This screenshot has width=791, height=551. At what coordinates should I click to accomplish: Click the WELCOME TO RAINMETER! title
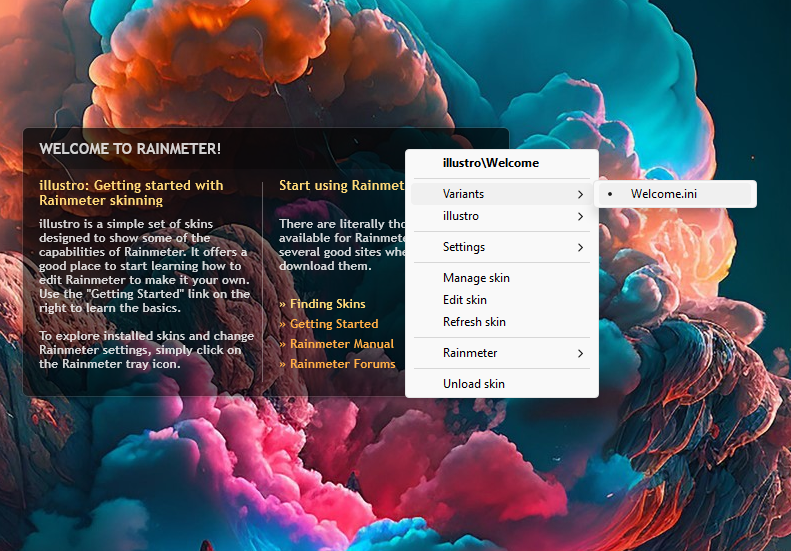[130, 149]
